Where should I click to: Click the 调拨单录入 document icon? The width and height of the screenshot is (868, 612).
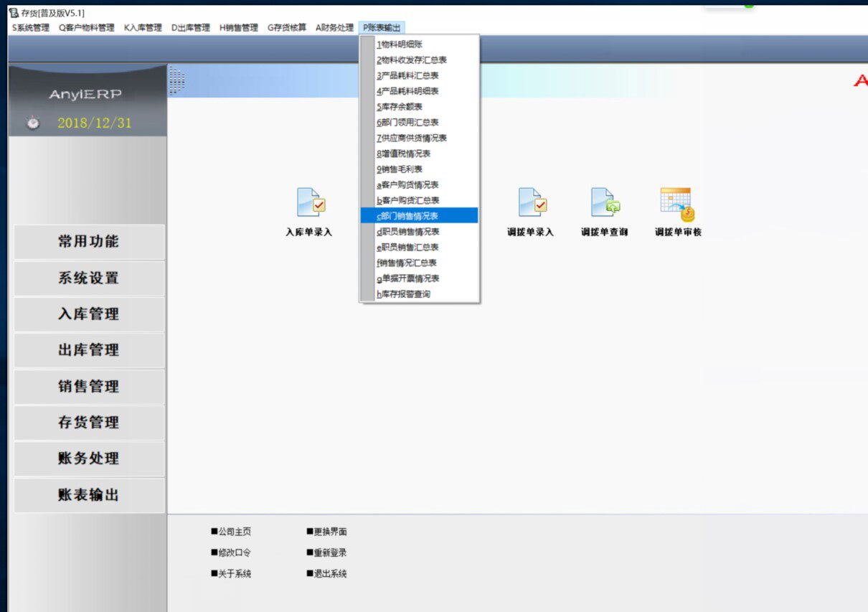532,203
